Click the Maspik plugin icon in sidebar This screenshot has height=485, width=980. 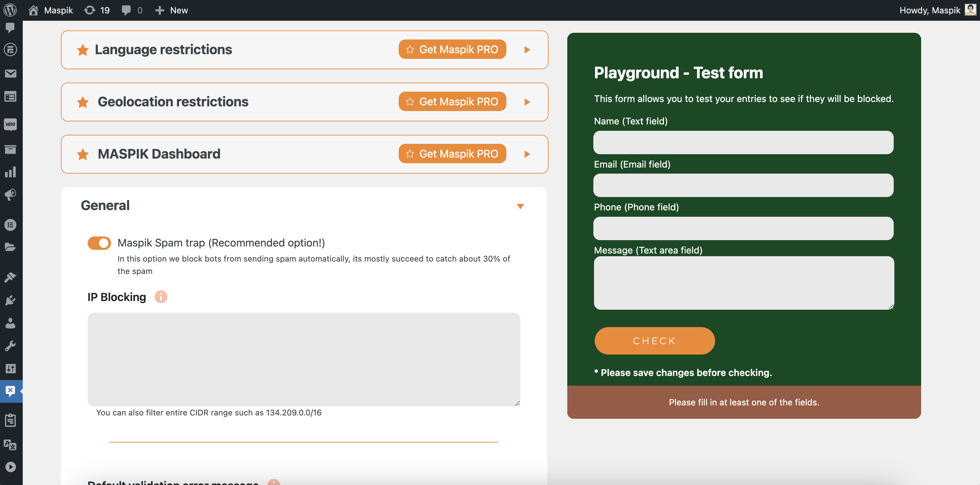coord(10,391)
